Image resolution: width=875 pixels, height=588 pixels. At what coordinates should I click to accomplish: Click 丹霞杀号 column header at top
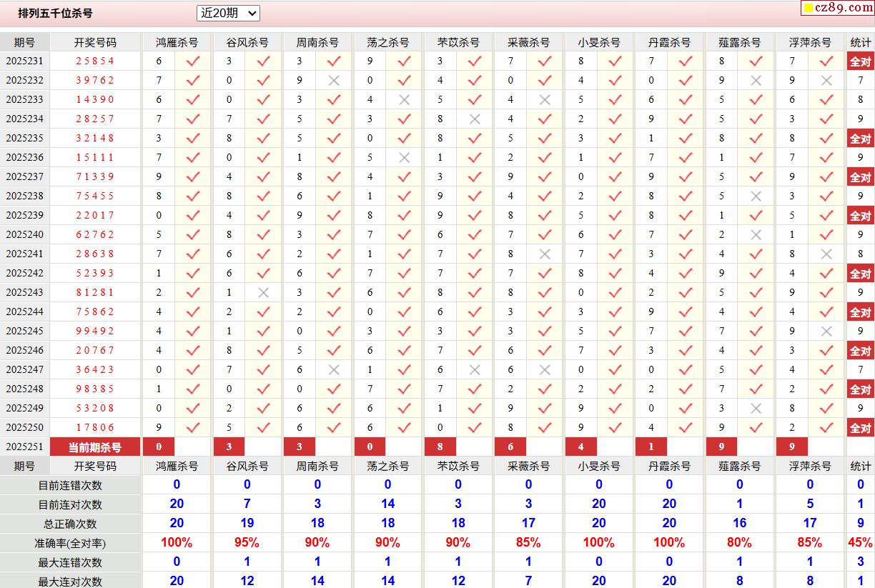(669, 42)
